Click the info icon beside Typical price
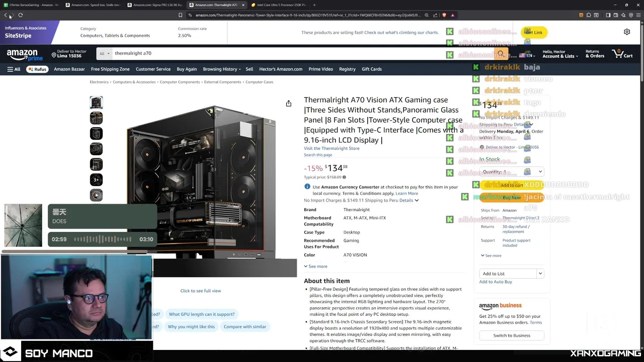The height and width of the screenshot is (362, 644). (x=344, y=177)
